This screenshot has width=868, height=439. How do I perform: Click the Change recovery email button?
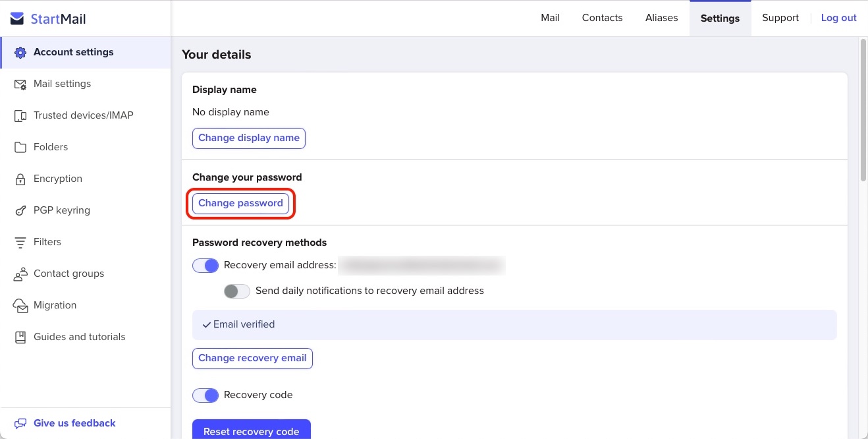click(252, 359)
